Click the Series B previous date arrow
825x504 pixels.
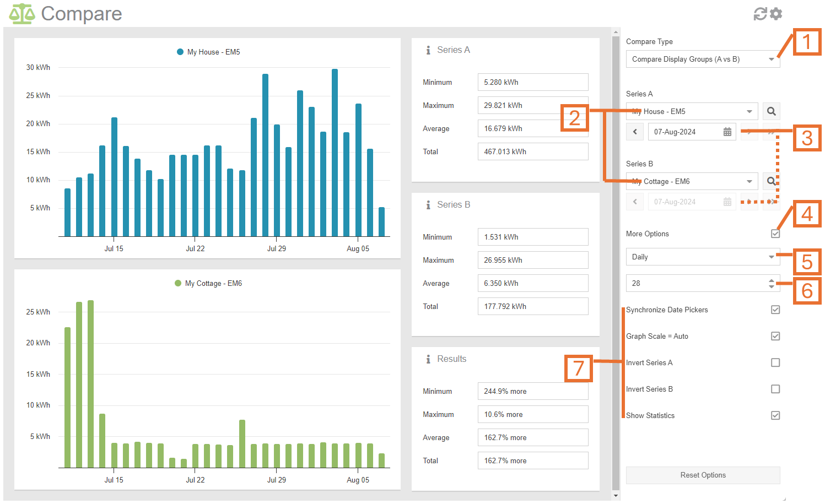pos(635,202)
